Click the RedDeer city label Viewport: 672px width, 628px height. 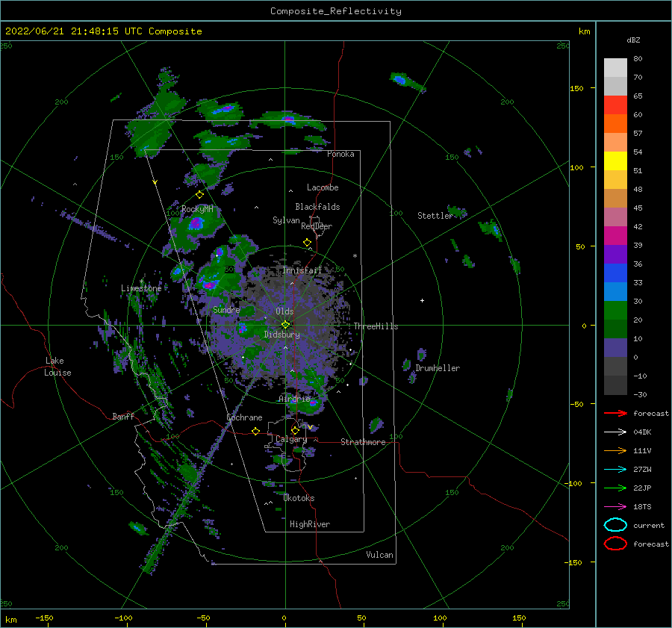[x=317, y=226]
